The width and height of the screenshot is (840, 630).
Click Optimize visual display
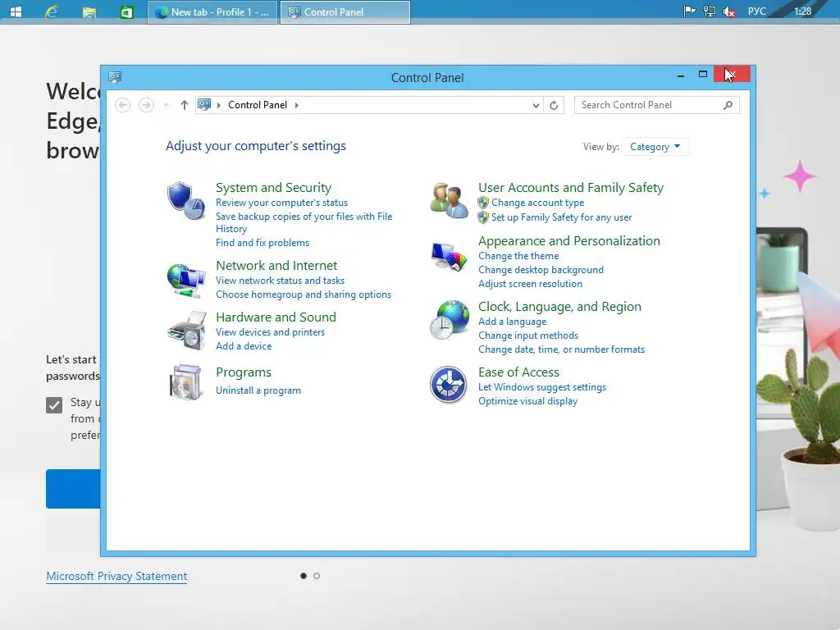pyautogui.click(x=527, y=400)
